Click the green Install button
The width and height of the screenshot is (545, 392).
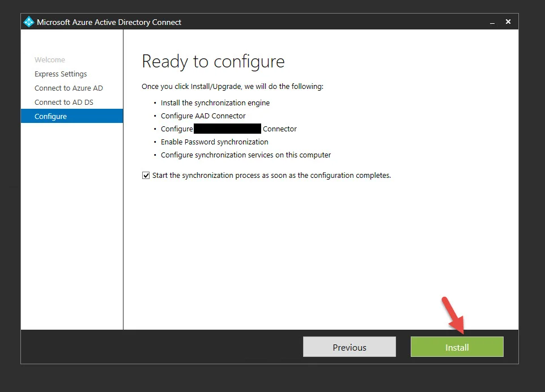[x=457, y=347]
